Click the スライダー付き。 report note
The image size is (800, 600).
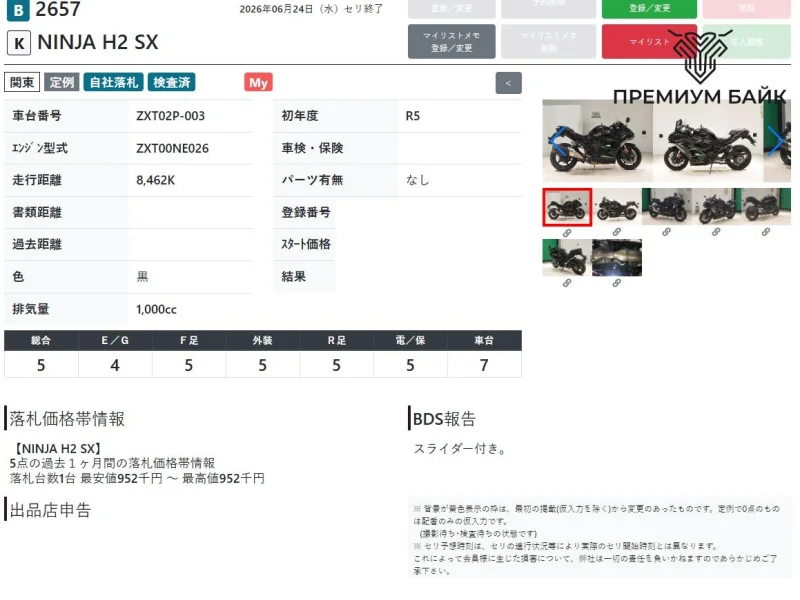(460, 449)
